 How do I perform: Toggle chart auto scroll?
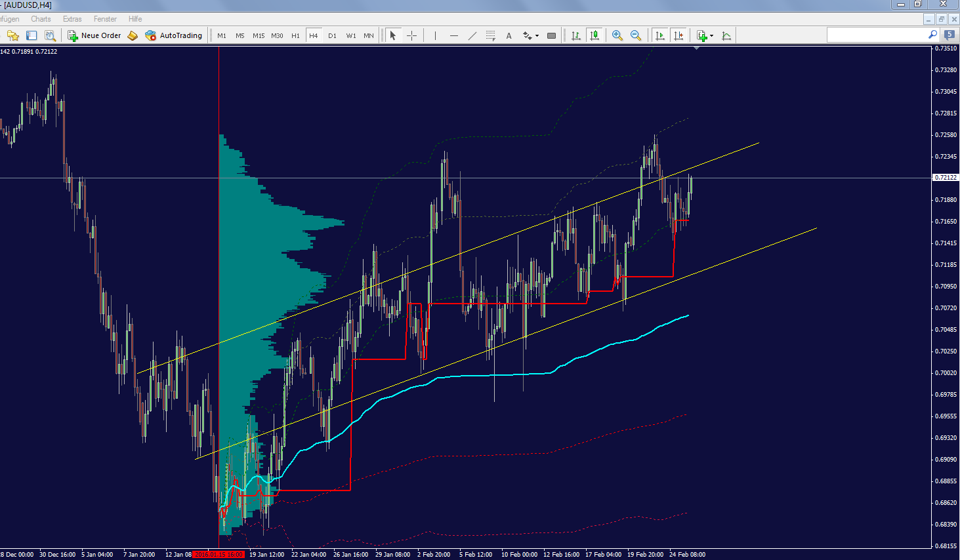click(659, 35)
